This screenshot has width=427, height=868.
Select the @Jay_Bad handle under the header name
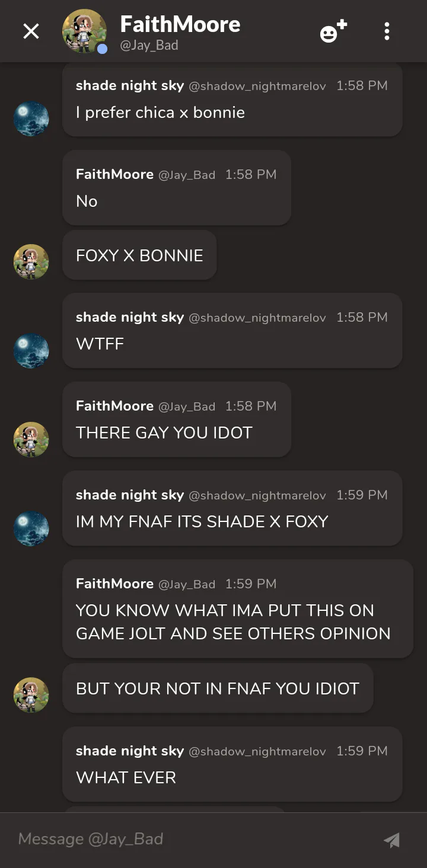point(149,46)
